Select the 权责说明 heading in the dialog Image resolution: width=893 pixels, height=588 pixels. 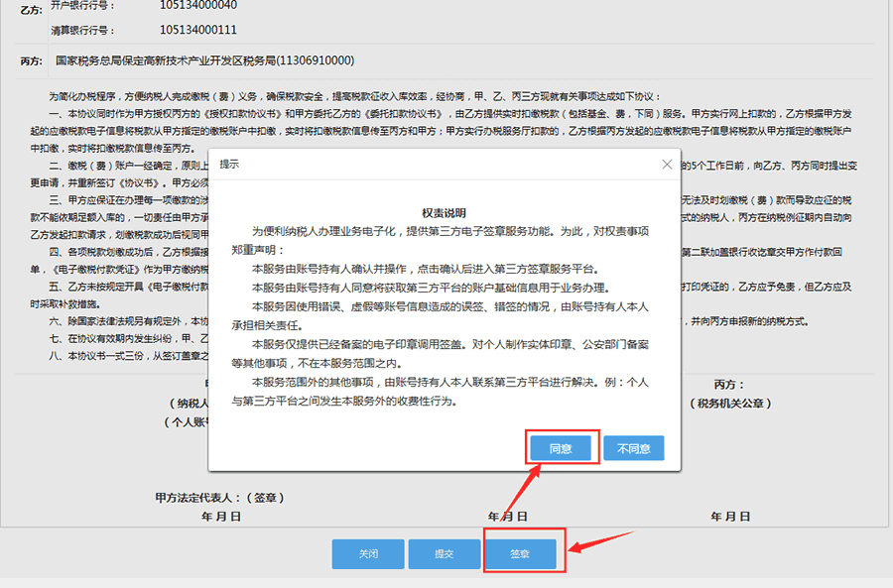tap(444, 212)
